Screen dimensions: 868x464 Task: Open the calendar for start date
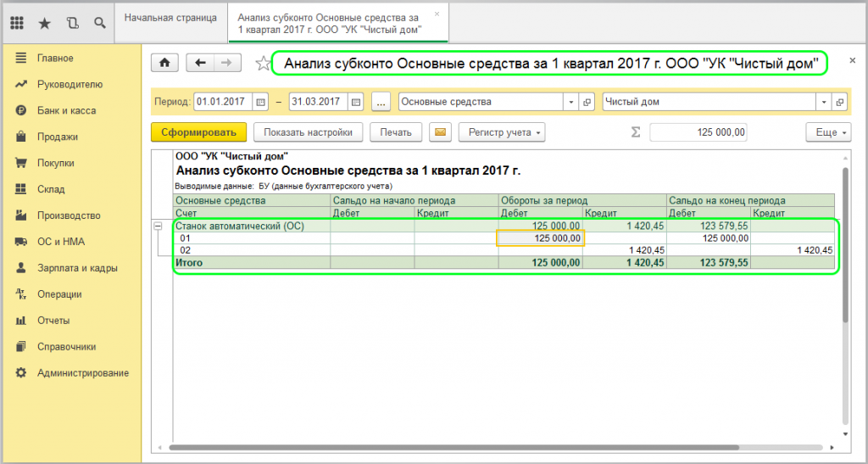[260, 102]
